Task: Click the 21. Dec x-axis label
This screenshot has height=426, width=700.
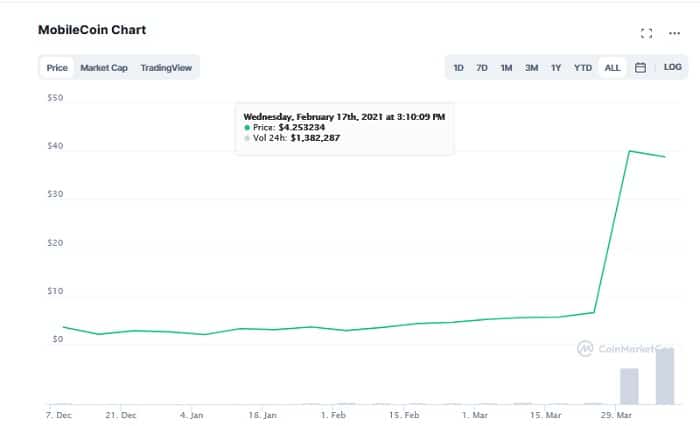Action: 121,415
